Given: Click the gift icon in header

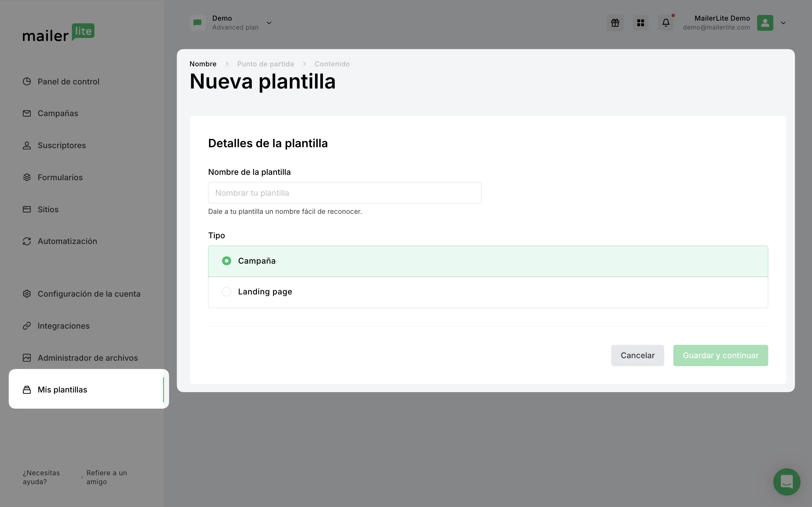Looking at the screenshot, I should (x=615, y=23).
